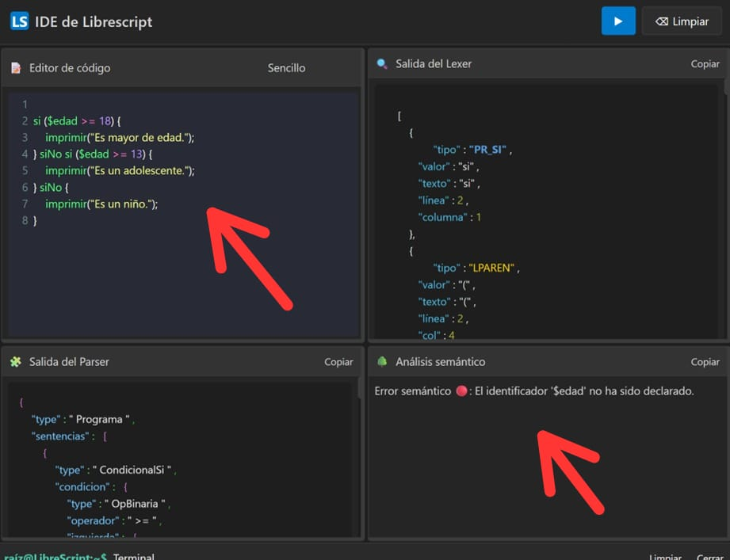Screen dimensions: 730x560
Task: Click the "col" : 4 entry in Lexer
Action: click(436, 335)
